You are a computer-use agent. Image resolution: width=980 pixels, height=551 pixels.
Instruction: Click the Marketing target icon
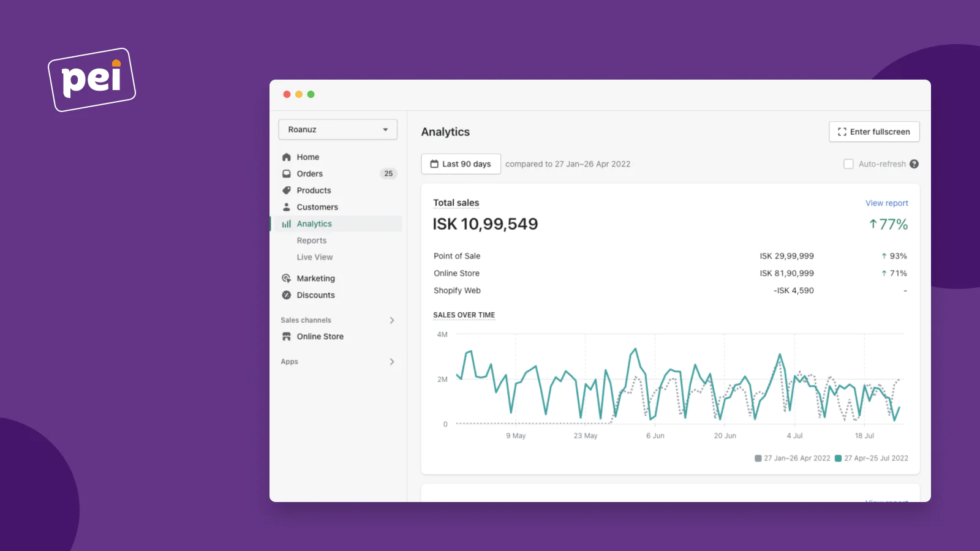(286, 279)
